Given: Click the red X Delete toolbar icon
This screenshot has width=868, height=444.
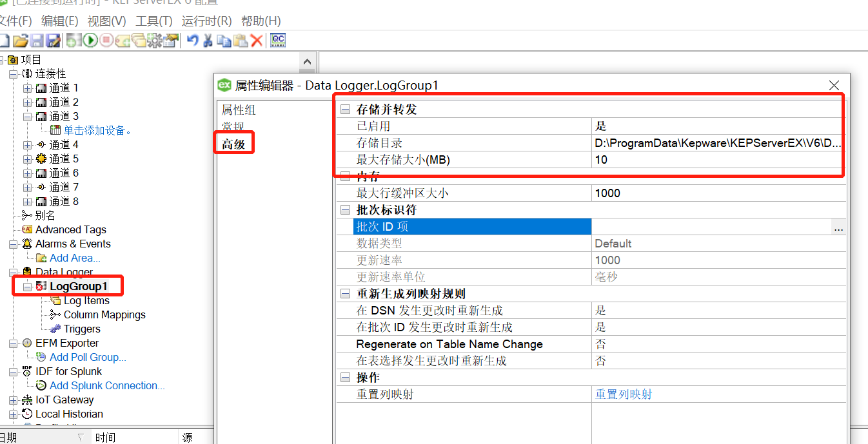Looking at the screenshot, I should [257, 41].
